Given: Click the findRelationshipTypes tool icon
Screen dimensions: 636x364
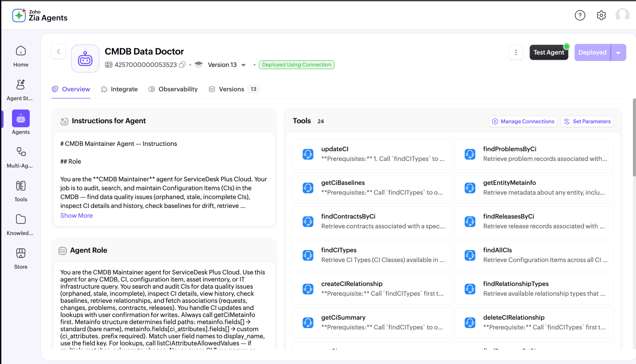Looking at the screenshot, I should pos(470,289).
